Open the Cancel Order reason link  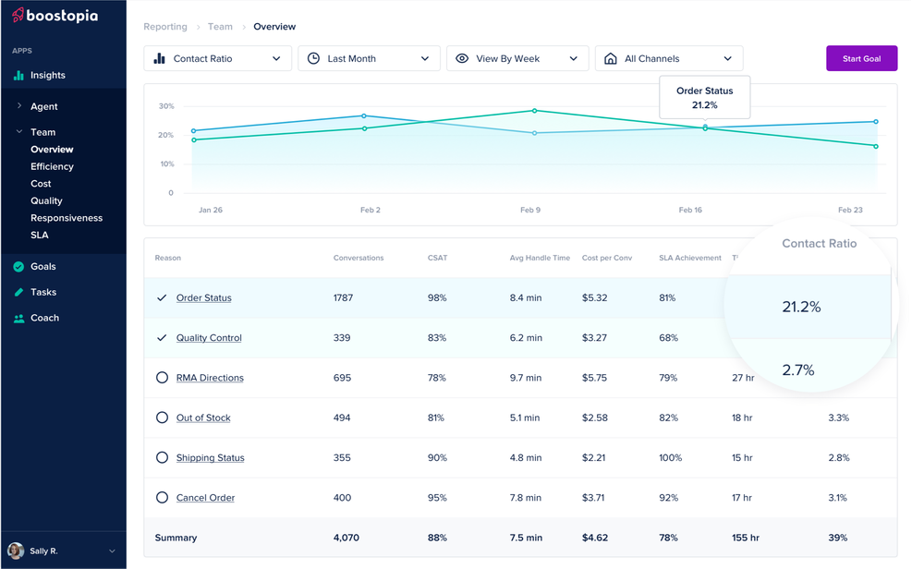click(x=205, y=498)
